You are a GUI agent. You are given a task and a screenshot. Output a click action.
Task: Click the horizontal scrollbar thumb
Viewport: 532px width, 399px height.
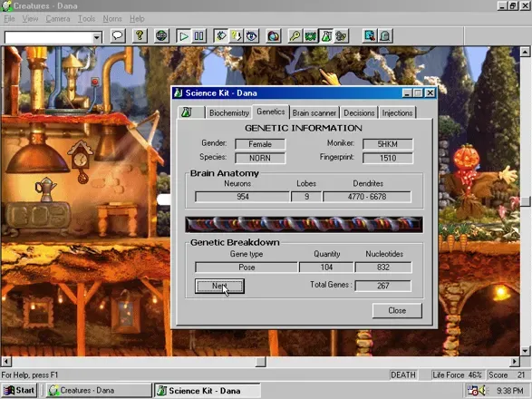click(x=260, y=361)
